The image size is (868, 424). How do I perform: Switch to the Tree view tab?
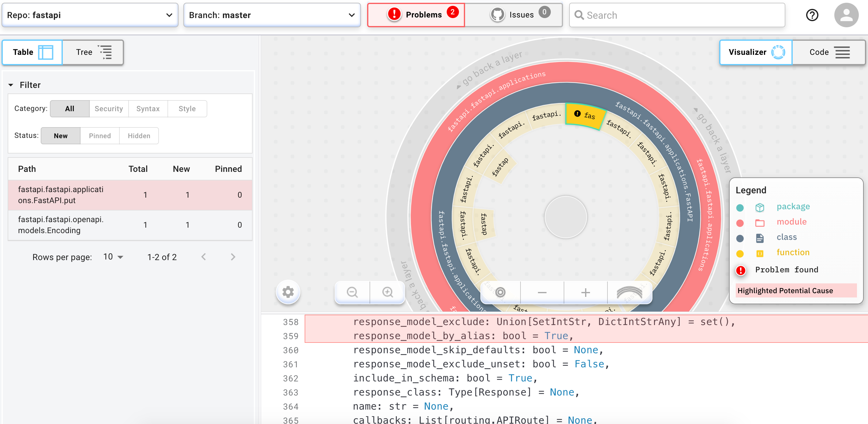pos(93,52)
